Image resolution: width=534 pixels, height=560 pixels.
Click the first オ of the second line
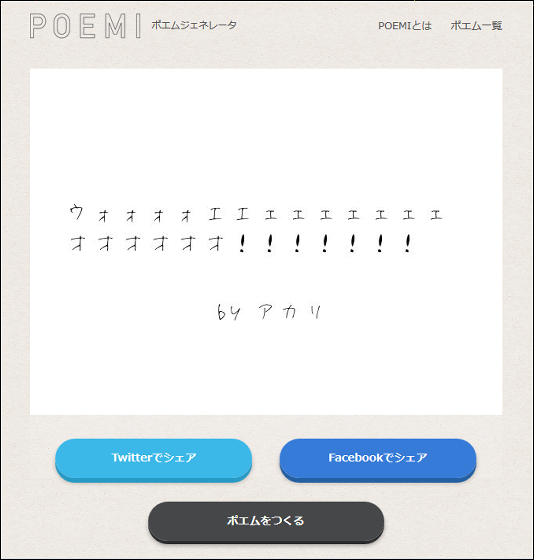click(78, 244)
